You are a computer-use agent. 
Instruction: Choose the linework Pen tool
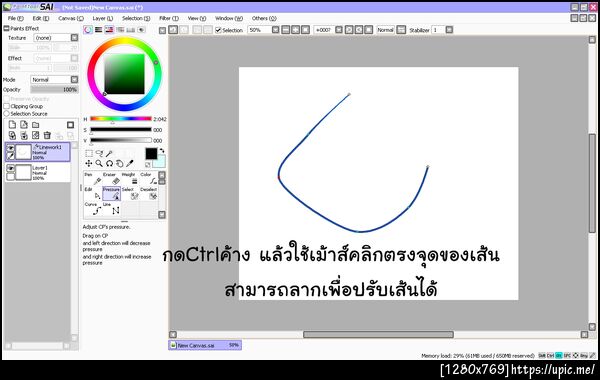point(93,178)
